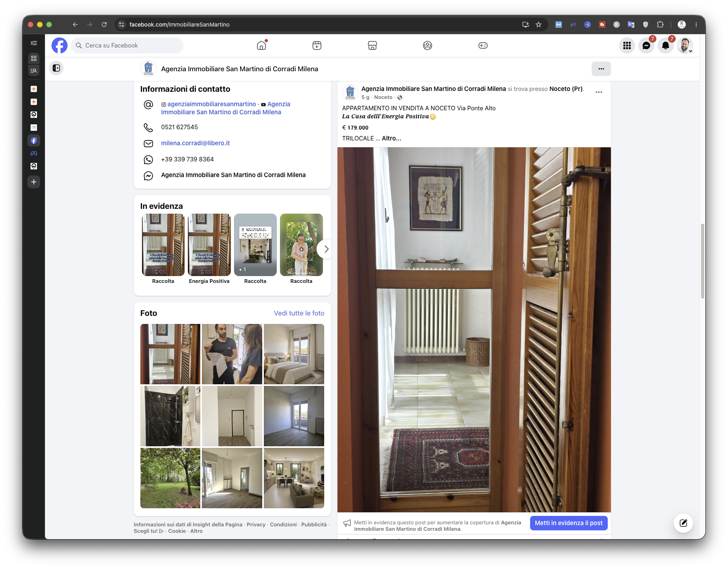The image size is (728, 569).
Task: Show next items in In evidenza carousel
Action: [326, 249]
